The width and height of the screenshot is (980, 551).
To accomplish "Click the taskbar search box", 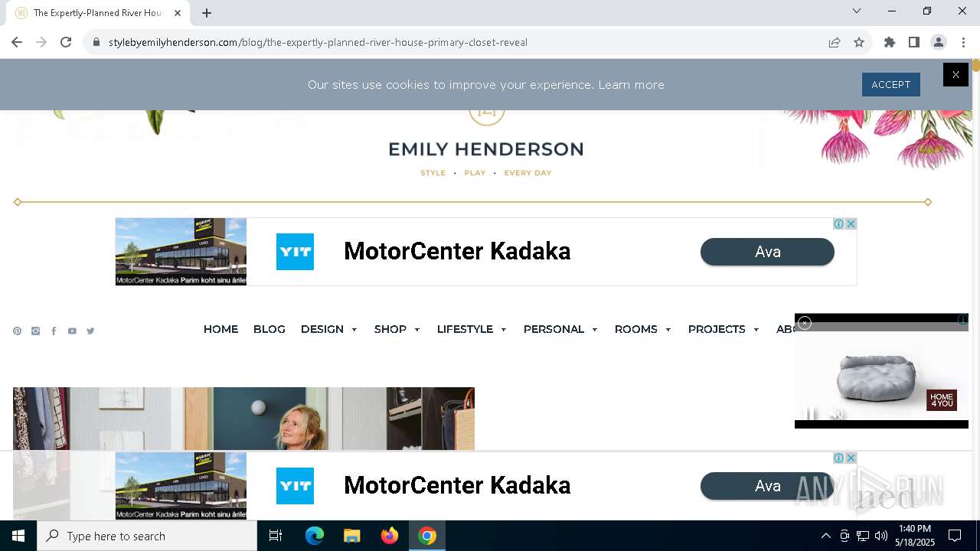I will coord(147,536).
